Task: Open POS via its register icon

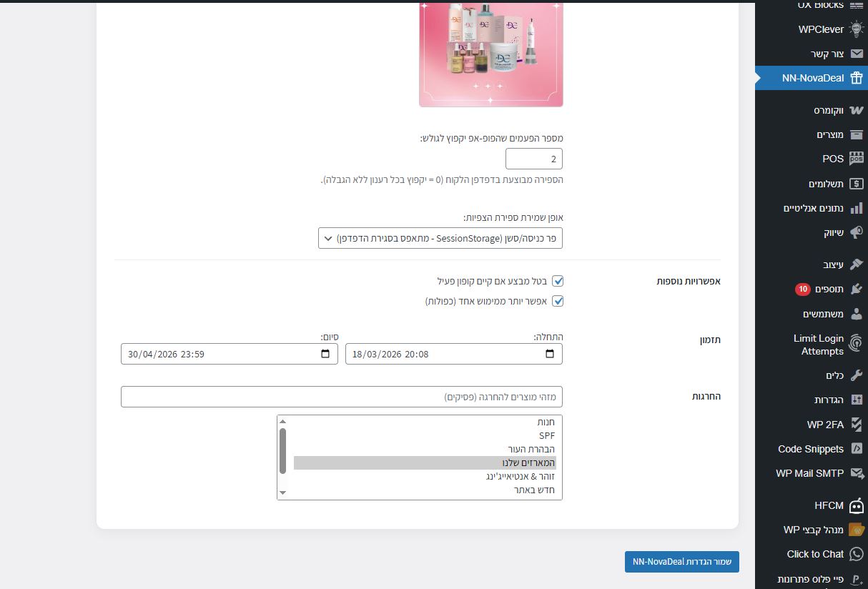Action: [856, 159]
